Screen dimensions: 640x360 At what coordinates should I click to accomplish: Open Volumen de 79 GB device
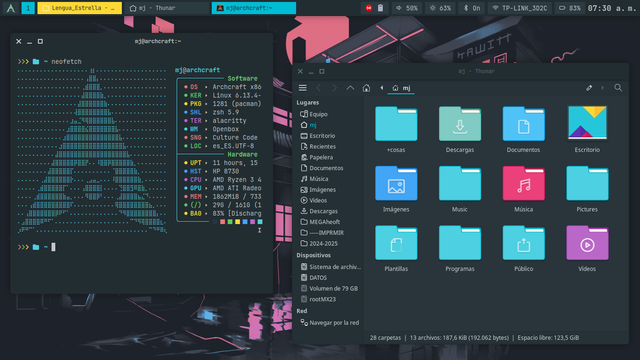pyautogui.click(x=329, y=289)
